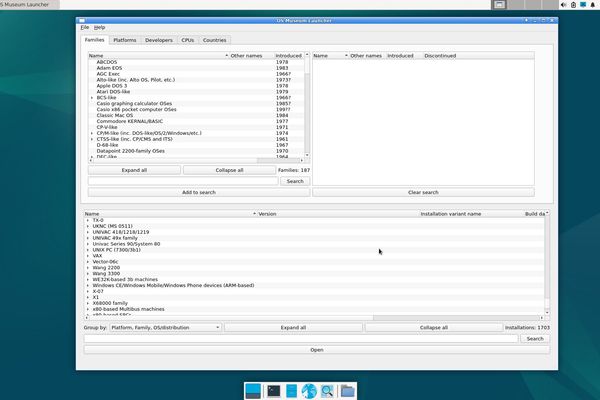Switch to the first workspace in the pager
Screen dimensions: 600x400
pyautogui.click(x=499, y=5)
